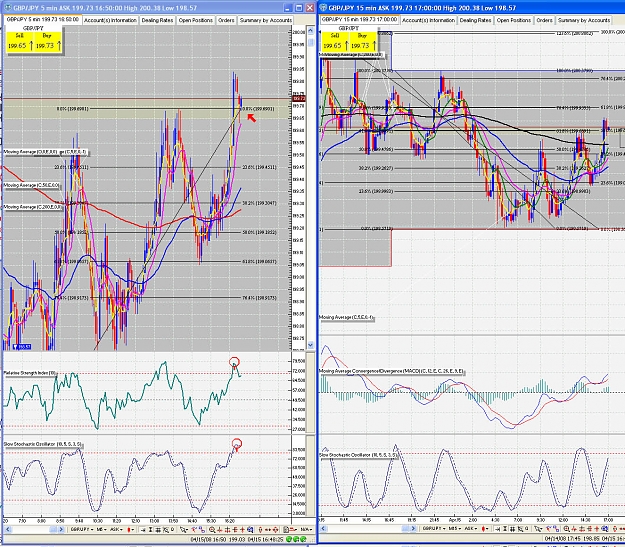Open the candlestick chart-style dropdown in the 15 min window

[x=484, y=529]
